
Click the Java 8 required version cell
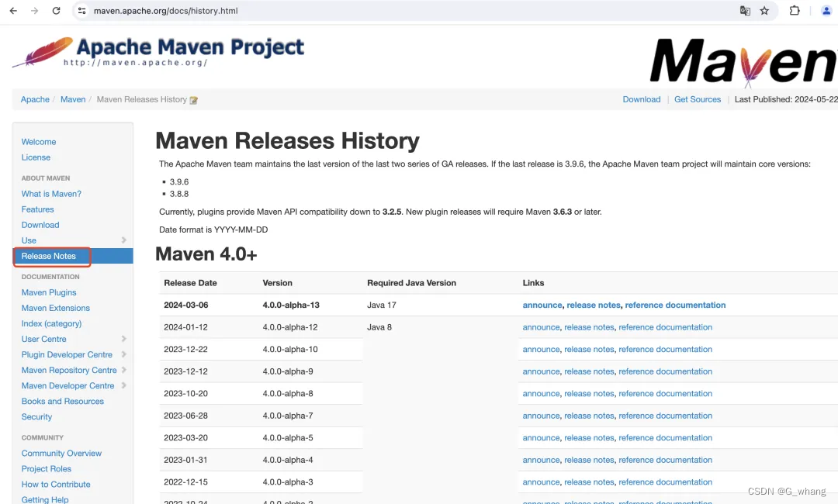tap(379, 327)
